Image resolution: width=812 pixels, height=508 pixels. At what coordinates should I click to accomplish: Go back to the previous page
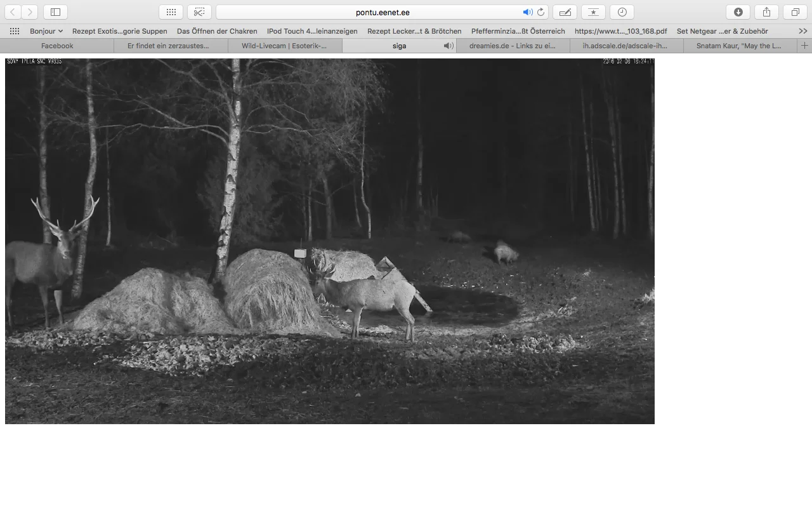[13, 12]
